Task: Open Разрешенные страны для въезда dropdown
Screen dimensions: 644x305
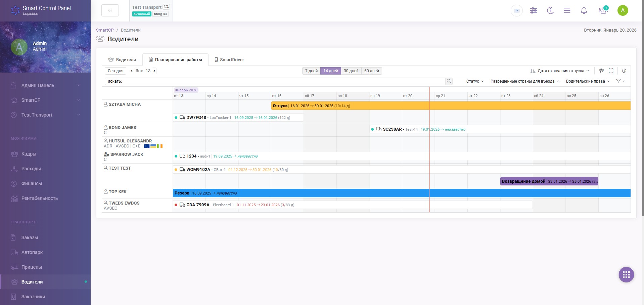Action: coord(525,81)
